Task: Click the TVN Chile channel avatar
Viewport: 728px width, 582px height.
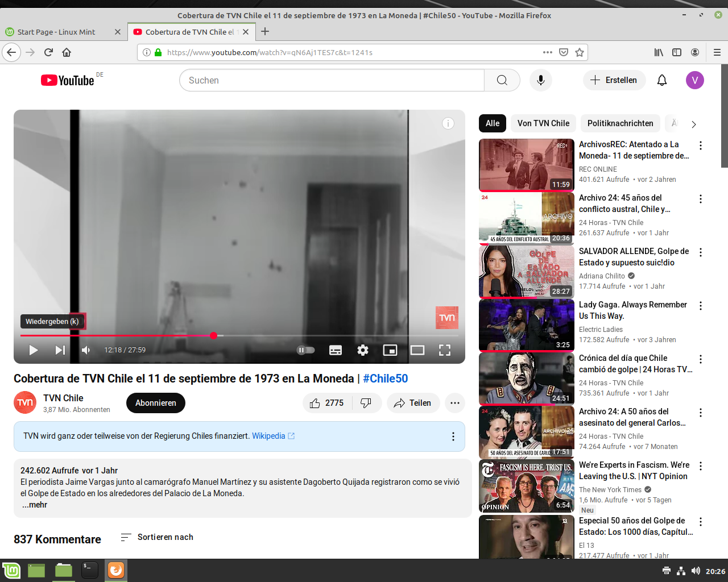Action: click(25, 403)
